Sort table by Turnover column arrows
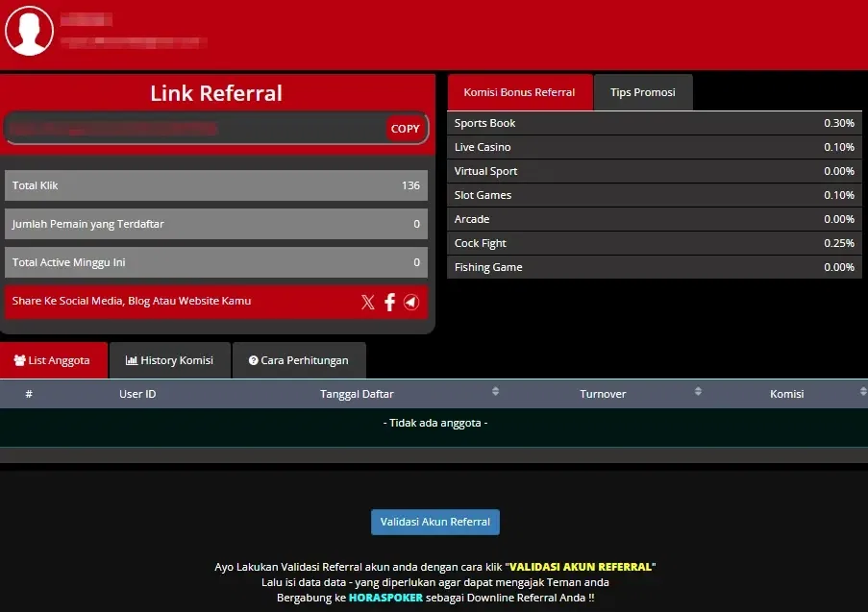The image size is (868, 612). coord(696,392)
